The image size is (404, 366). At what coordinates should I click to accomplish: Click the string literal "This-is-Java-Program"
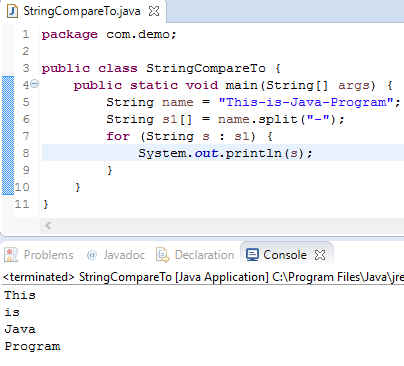coord(306,102)
